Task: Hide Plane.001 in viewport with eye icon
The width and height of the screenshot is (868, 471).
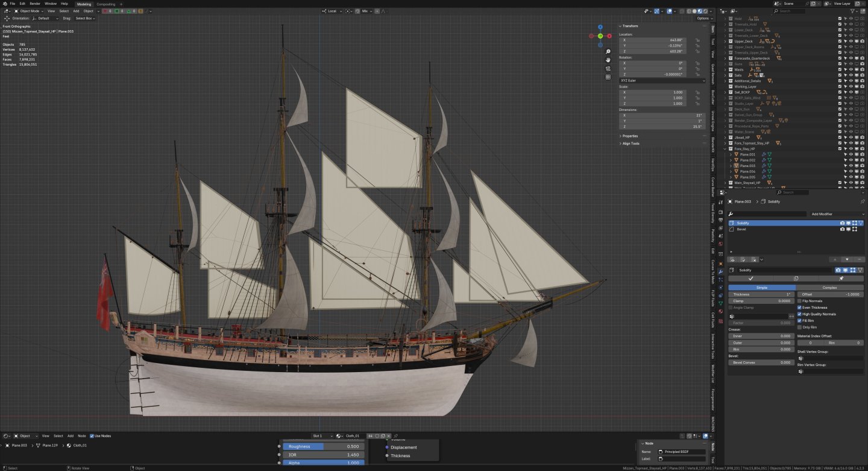Action: 851,154
